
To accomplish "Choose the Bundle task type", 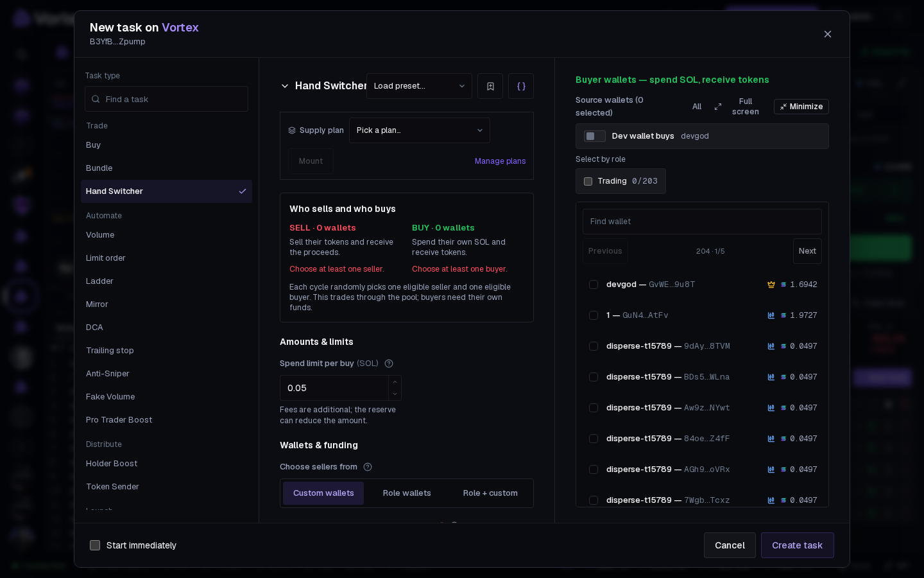I will pyautogui.click(x=167, y=168).
